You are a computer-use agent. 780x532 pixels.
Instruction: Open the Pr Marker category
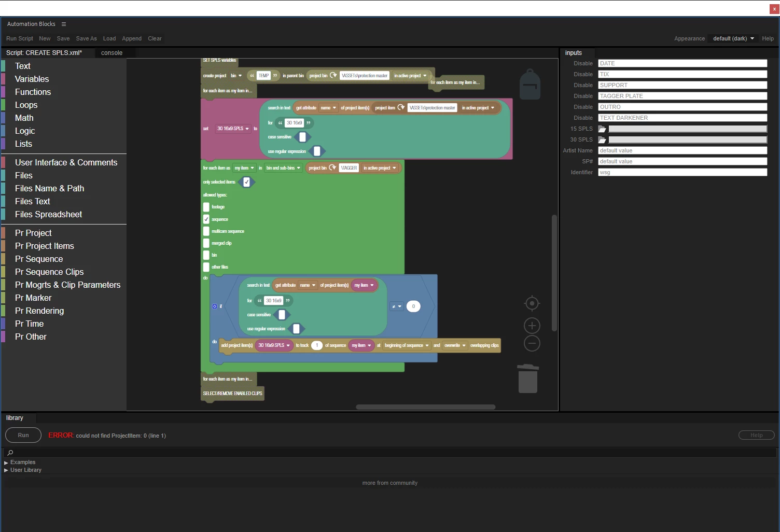(x=33, y=298)
